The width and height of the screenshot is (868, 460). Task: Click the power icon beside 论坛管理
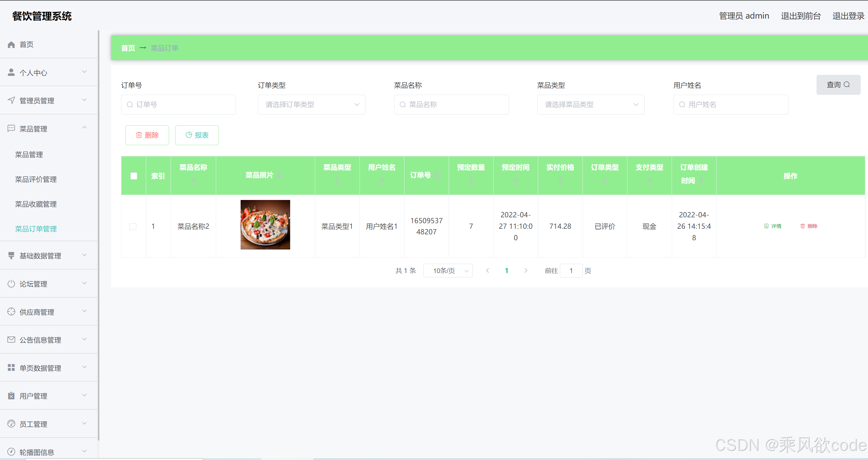pyautogui.click(x=11, y=284)
